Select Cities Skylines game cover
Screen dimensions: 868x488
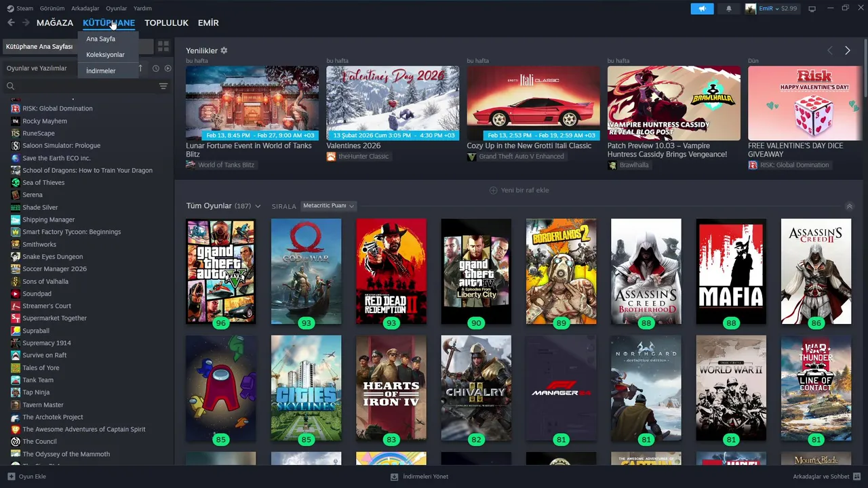(x=307, y=388)
